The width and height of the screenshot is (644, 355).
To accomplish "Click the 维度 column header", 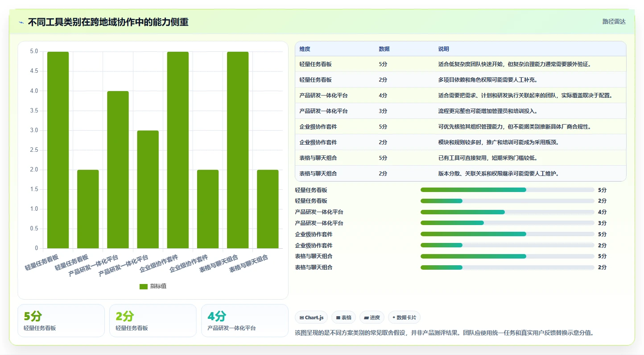I will tap(305, 49).
